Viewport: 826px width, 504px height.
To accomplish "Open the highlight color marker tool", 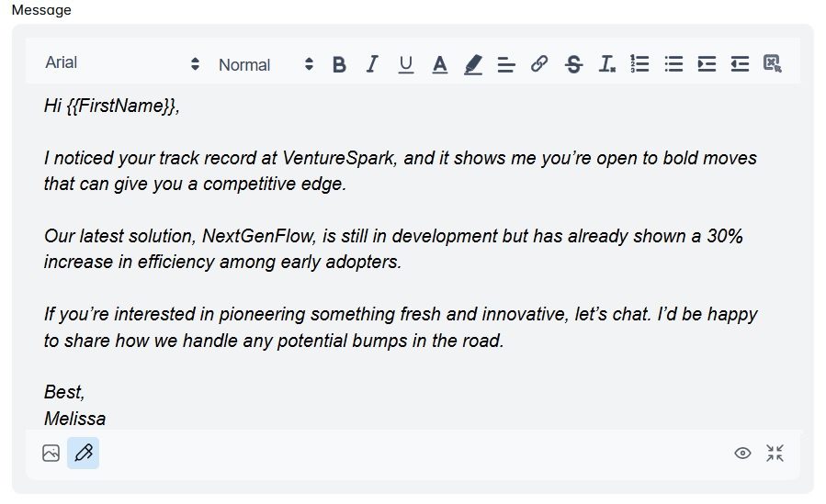I will click(x=473, y=64).
